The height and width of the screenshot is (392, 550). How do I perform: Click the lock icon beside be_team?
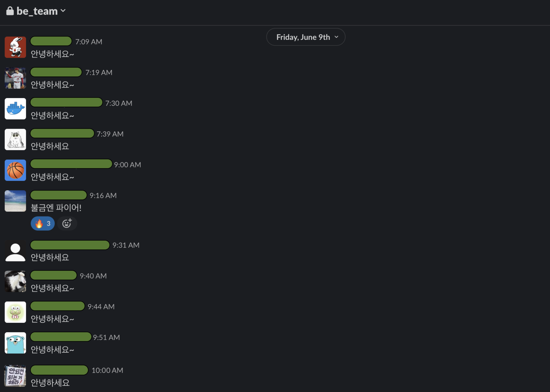click(10, 11)
